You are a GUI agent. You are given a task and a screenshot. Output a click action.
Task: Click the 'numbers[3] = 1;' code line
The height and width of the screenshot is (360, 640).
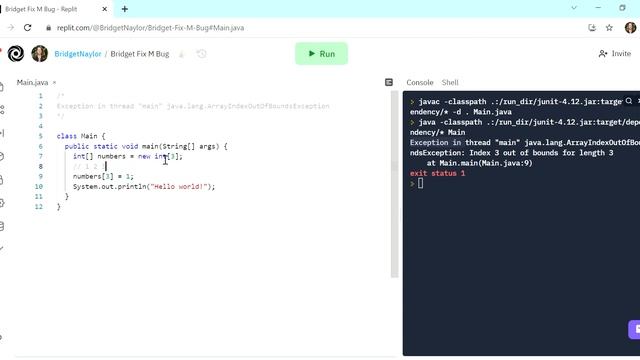pyautogui.click(x=103, y=176)
